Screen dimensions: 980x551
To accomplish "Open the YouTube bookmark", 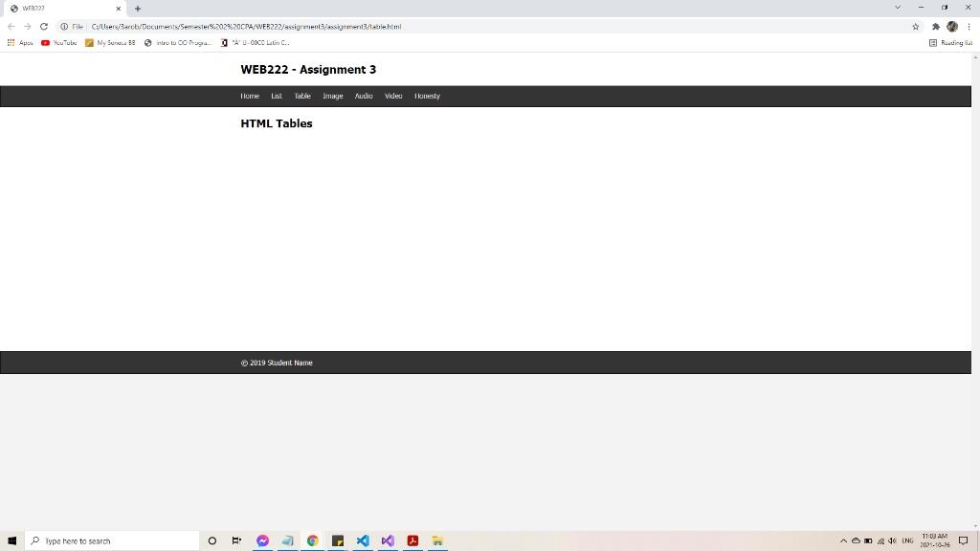I will [61, 42].
